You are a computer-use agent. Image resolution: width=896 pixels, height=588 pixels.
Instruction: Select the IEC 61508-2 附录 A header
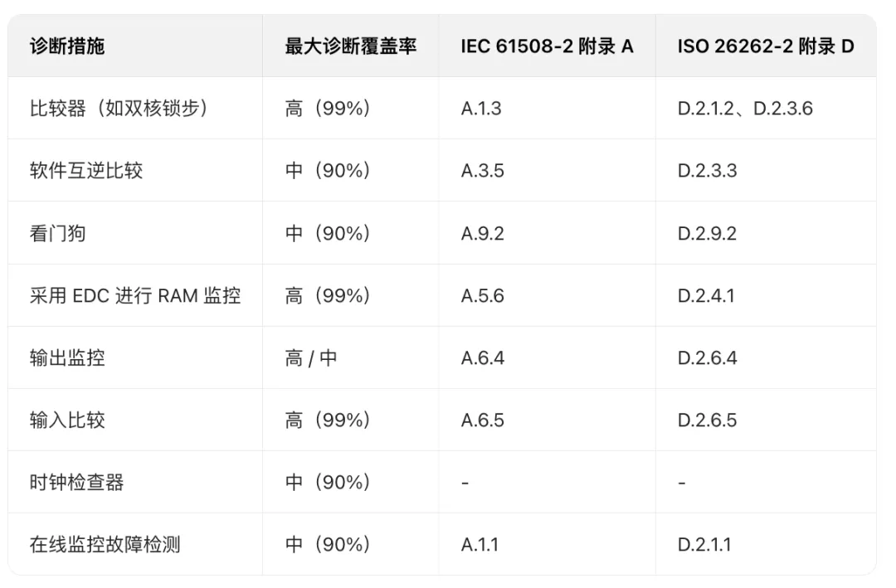point(547,46)
